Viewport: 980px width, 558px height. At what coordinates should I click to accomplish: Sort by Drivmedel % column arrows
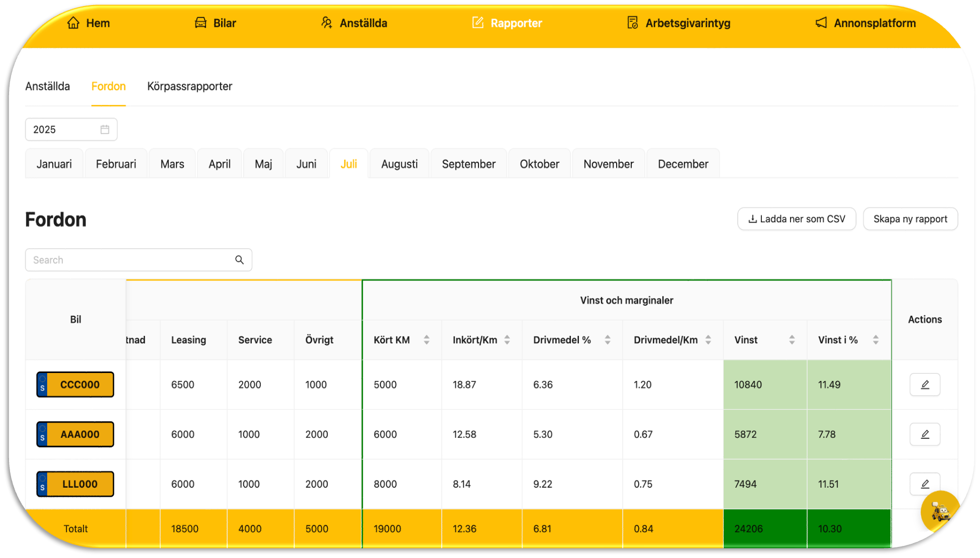pyautogui.click(x=607, y=340)
